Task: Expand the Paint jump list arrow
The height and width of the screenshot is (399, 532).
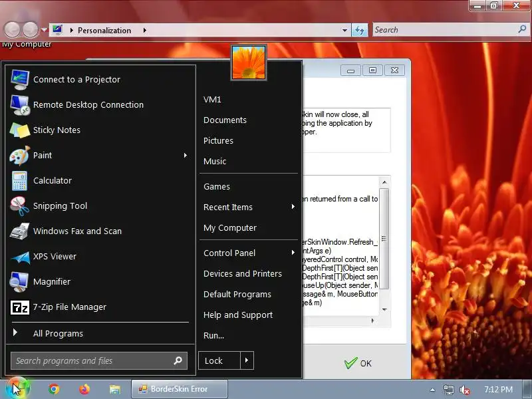Action: coord(186,156)
